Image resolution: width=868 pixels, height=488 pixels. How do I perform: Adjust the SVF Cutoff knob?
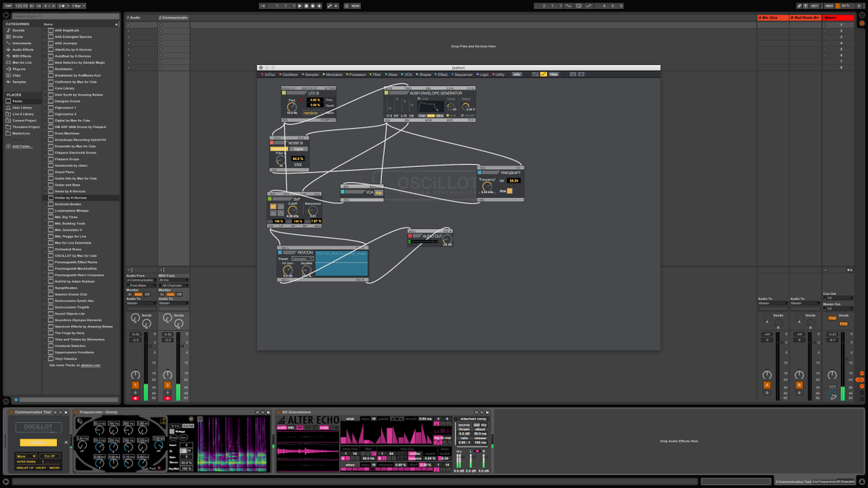[292, 210]
